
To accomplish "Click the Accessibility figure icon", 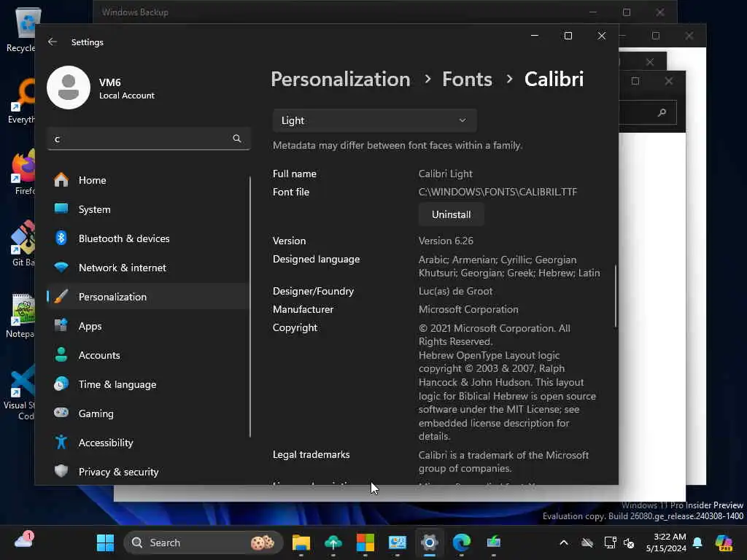I will pos(61,443).
